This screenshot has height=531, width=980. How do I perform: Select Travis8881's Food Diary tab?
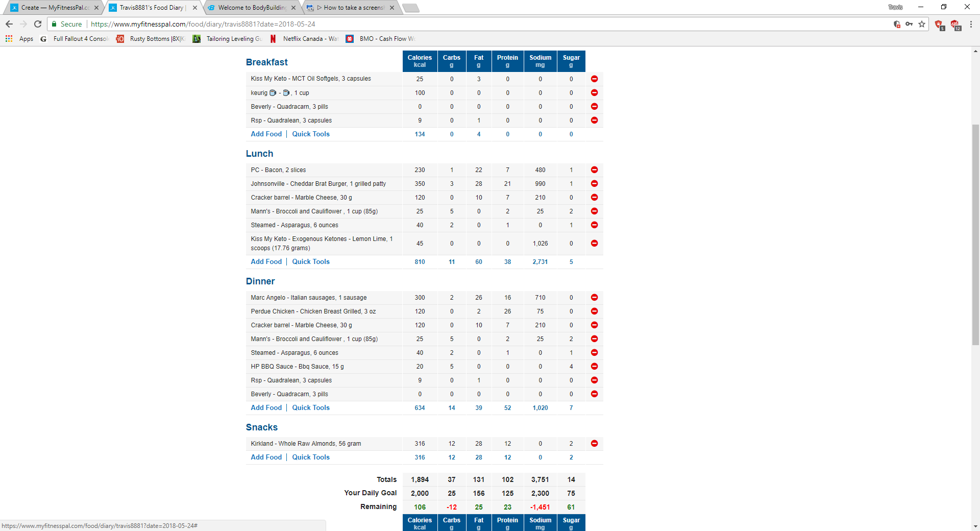(153, 8)
